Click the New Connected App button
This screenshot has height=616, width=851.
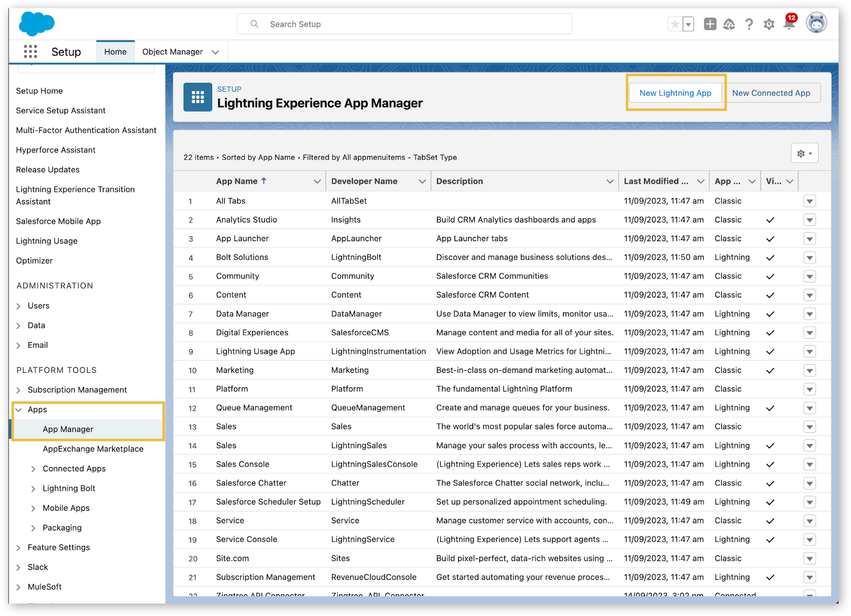(x=771, y=93)
